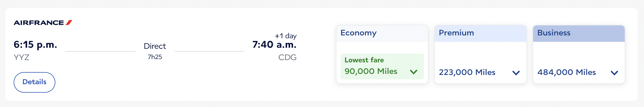Click the +1 day arrival indicator
Screen dimensions: 644x107
(285, 36)
